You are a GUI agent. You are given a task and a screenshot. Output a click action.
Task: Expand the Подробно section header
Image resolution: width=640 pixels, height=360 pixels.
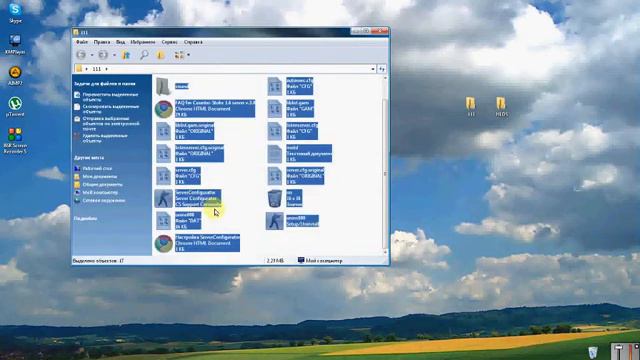coord(85,219)
